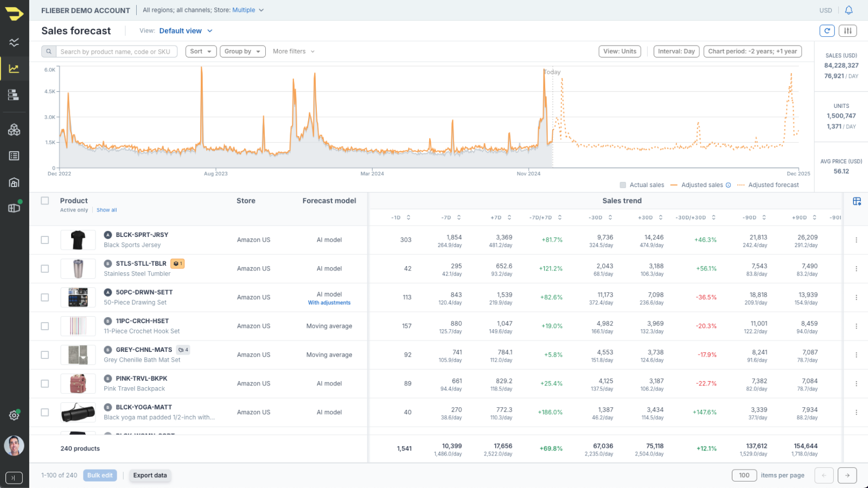868x488 pixels.
Task: Expand the More filters menu
Action: [293, 52]
